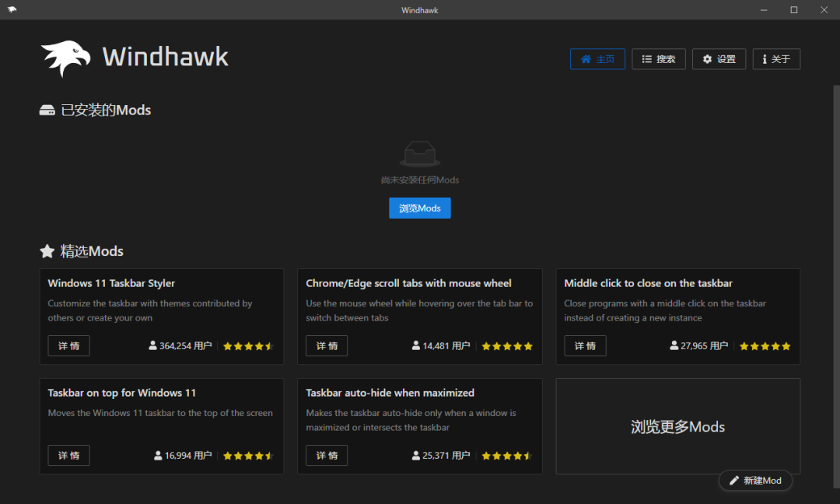
Task: Click the Chrome/Edge scroll tabs description text
Action: (x=419, y=310)
